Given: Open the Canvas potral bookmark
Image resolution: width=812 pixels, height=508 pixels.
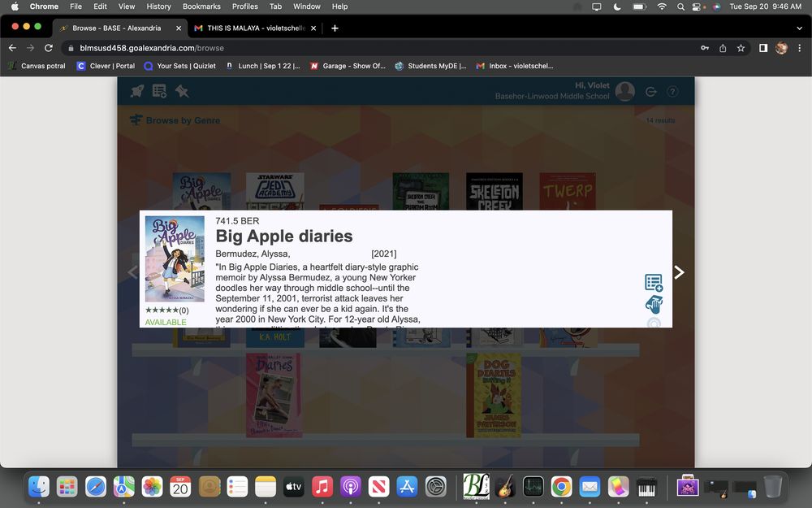Looking at the screenshot, I should [37, 66].
